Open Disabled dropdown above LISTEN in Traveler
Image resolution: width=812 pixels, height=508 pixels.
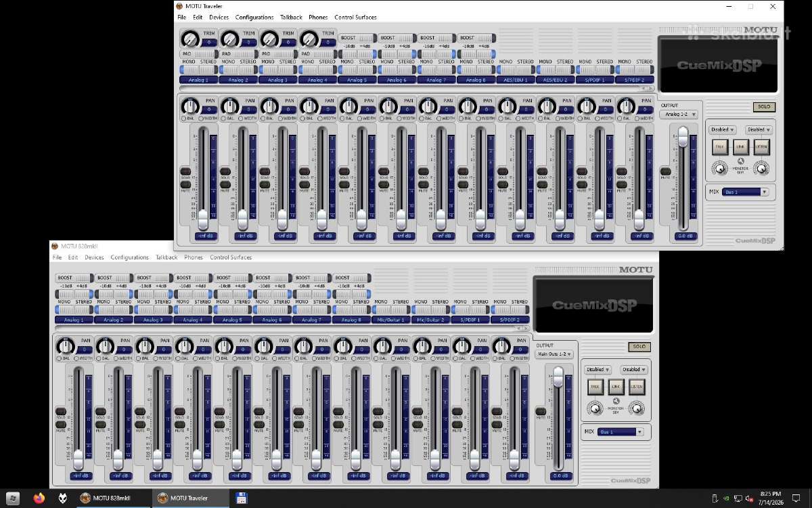(x=759, y=129)
